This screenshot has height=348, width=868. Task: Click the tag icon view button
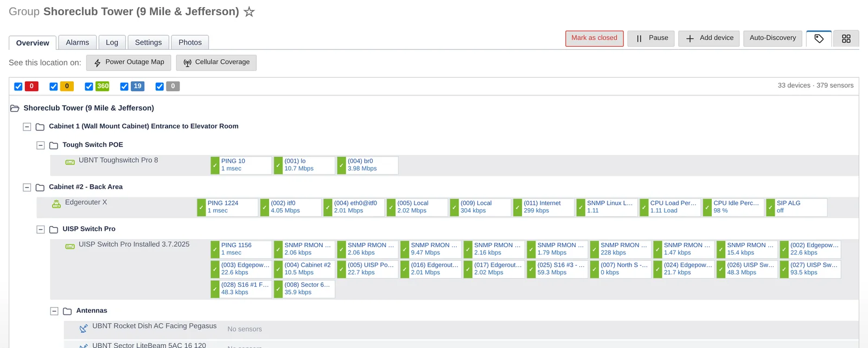tap(819, 38)
